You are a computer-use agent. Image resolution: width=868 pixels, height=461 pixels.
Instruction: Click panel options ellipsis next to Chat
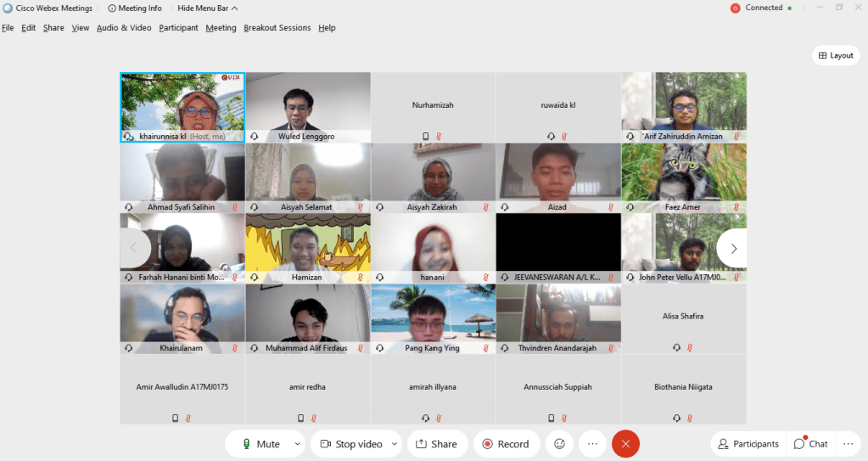(x=848, y=443)
